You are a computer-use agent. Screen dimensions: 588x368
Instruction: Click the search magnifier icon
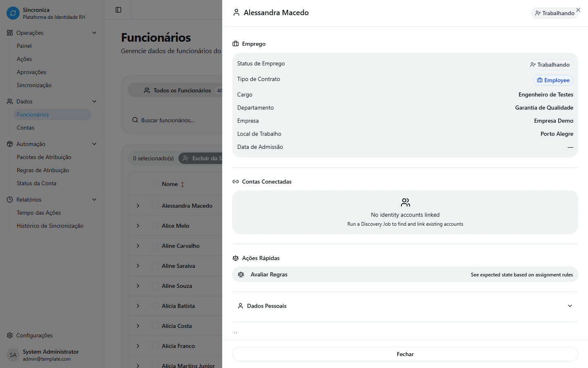click(135, 120)
